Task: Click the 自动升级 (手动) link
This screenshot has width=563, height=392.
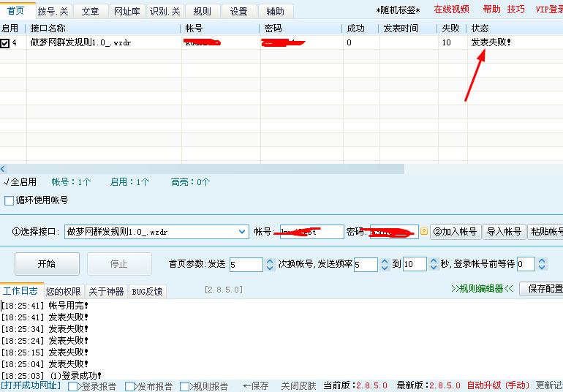Action: tap(497, 385)
